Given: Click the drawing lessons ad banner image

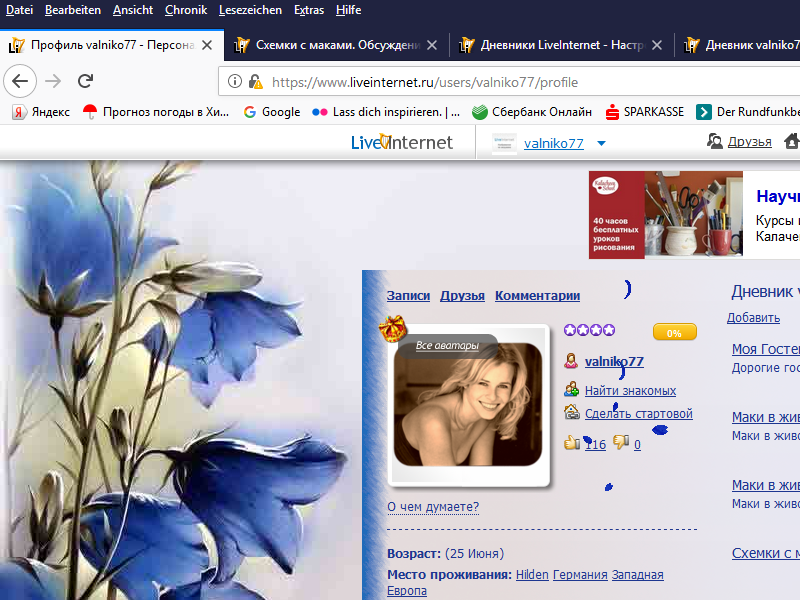Looking at the screenshot, I should (666, 215).
